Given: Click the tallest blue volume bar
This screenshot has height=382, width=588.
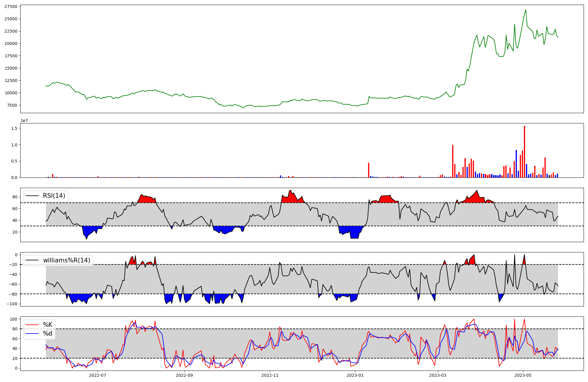Looking at the screenshot, I should (x=516, y=163).
